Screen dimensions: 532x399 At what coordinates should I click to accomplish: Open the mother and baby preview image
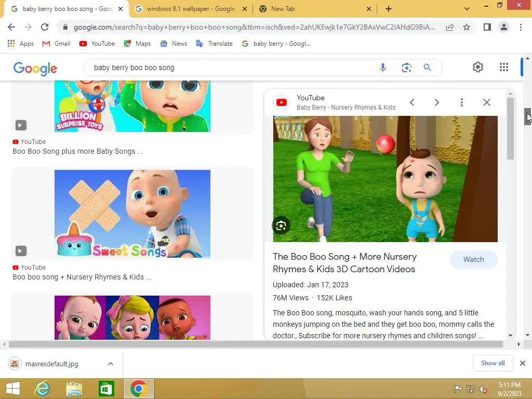pyautogui.click(x=385, y=179)
